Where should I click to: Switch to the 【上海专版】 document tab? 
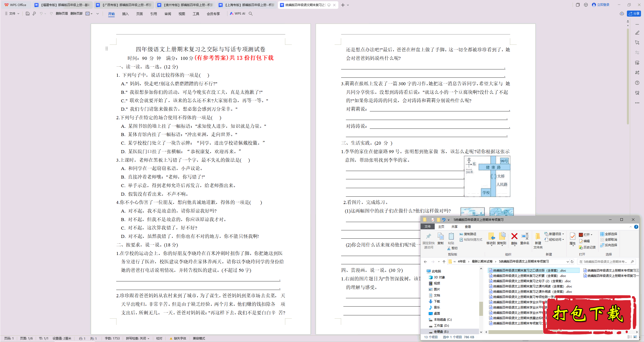click(247, 5)
